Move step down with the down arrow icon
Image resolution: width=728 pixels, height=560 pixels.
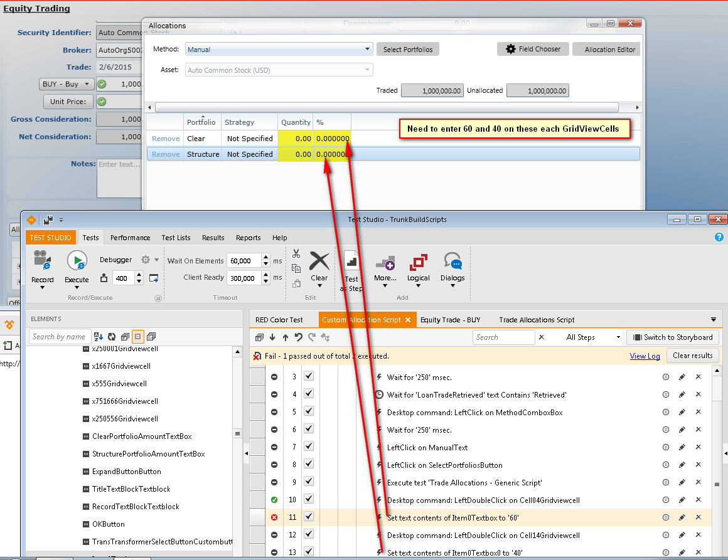tap(272, 338)
